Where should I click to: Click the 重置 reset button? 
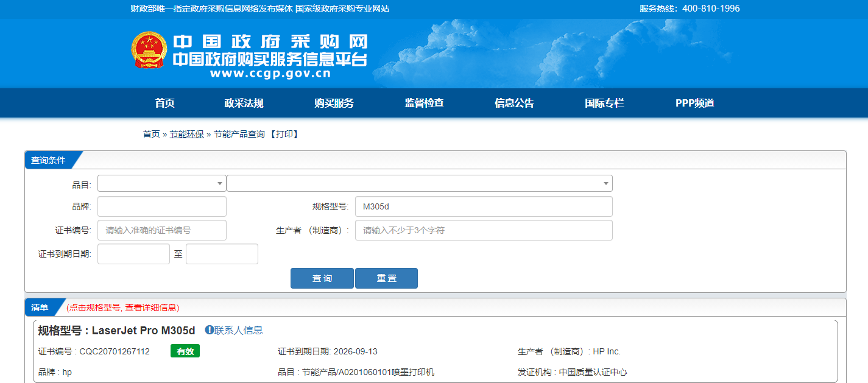386,278
